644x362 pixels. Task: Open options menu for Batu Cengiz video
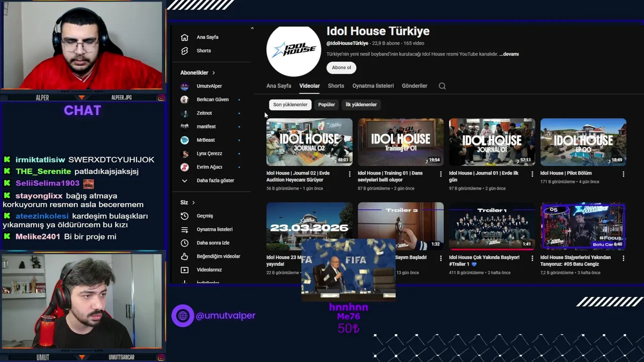[x=623, y=258]
